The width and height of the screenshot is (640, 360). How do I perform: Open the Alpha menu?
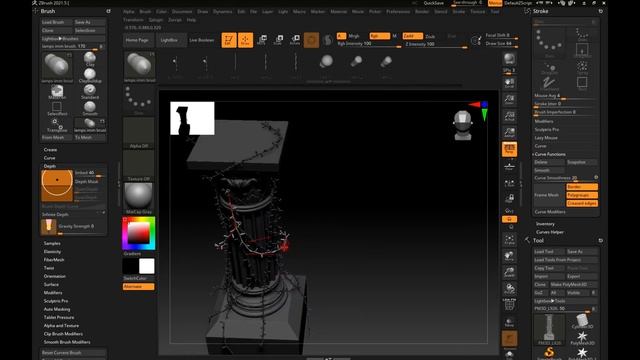[129, 12]
